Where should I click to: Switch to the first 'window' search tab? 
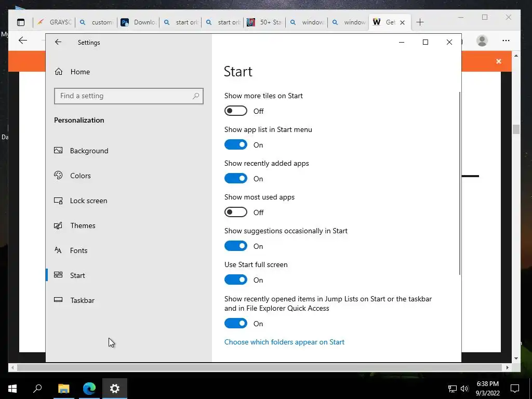tap(307, 22)
